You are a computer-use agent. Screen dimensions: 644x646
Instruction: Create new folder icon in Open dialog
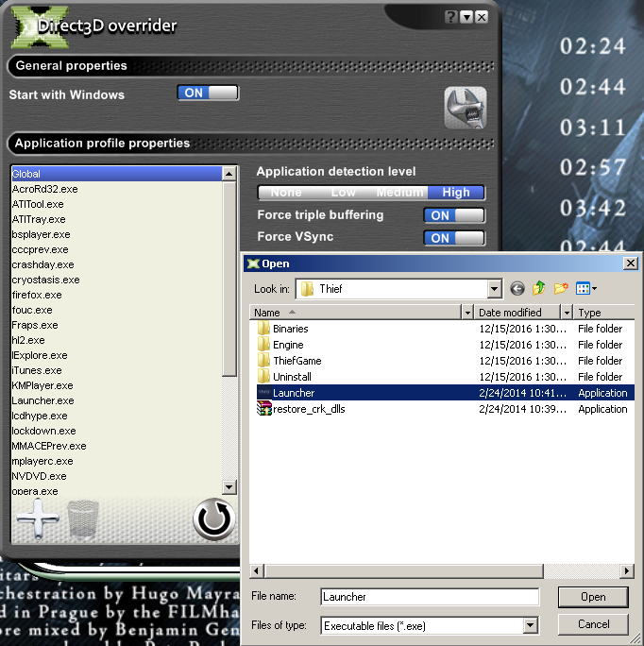(561, 288)
